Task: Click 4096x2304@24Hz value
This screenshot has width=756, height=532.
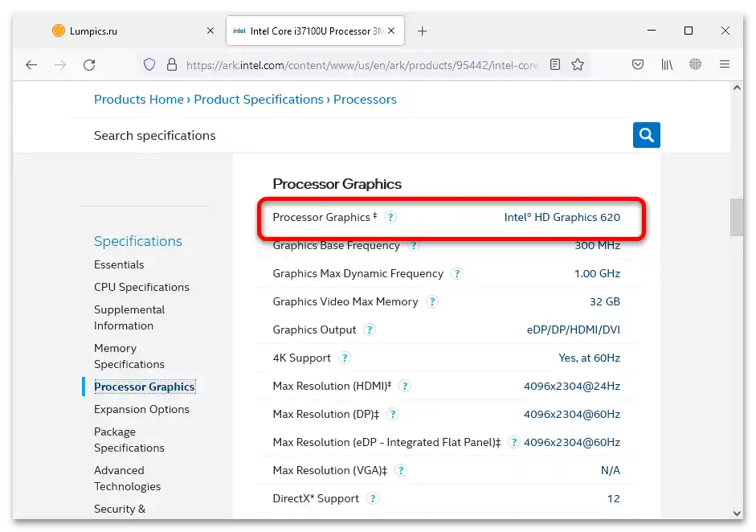Action: click(x=572, y=387)
